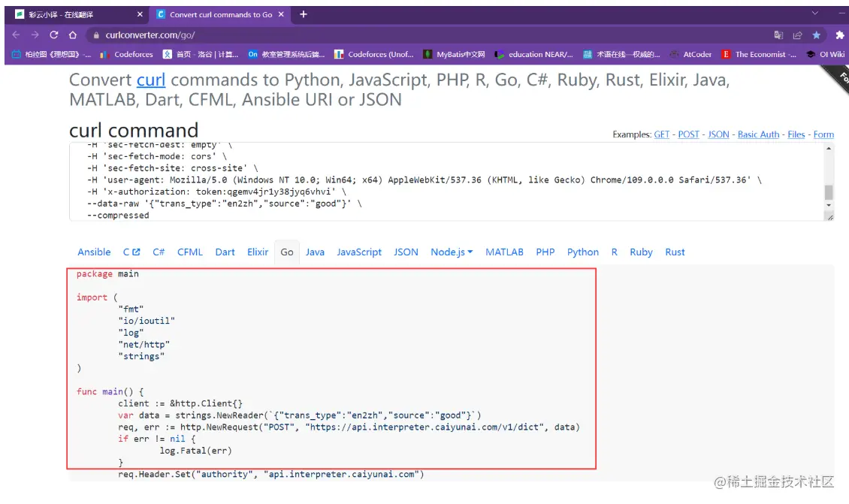The image size is (849, 504).
Task: Load the JSON example link
Action: tap(718, 134)
